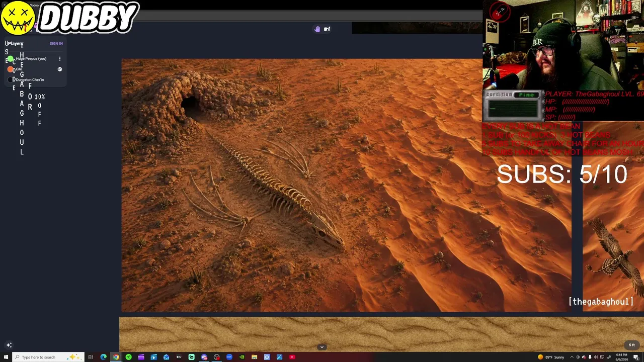Open the red YouTube-style taskbar icon

click(292, 357)
